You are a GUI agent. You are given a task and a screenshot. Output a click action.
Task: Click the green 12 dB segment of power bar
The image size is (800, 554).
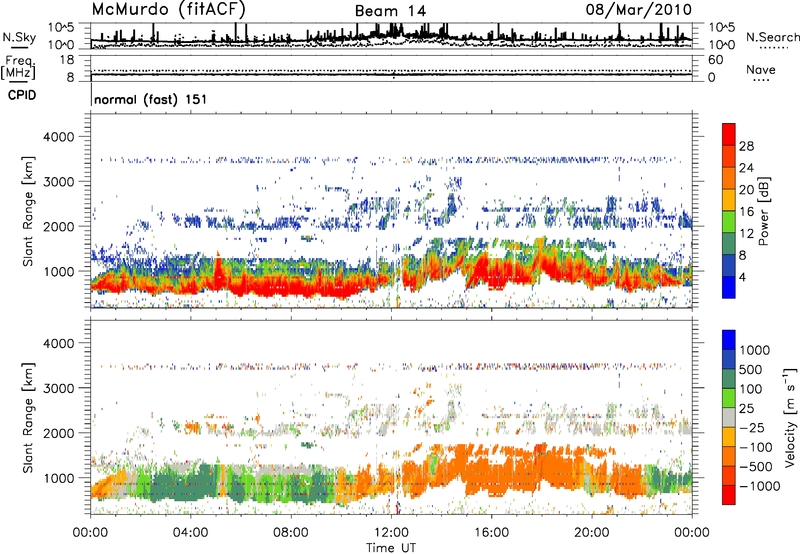pyautogui.click(x=729, y=222)
